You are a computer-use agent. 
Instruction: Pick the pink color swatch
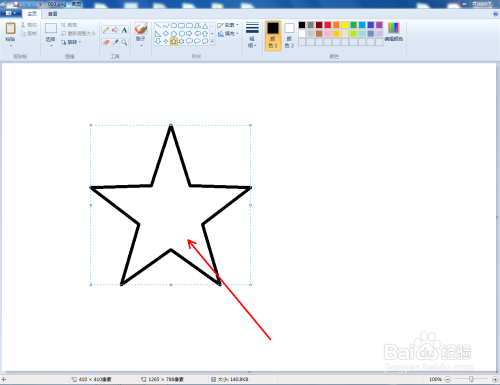(328, 34)
